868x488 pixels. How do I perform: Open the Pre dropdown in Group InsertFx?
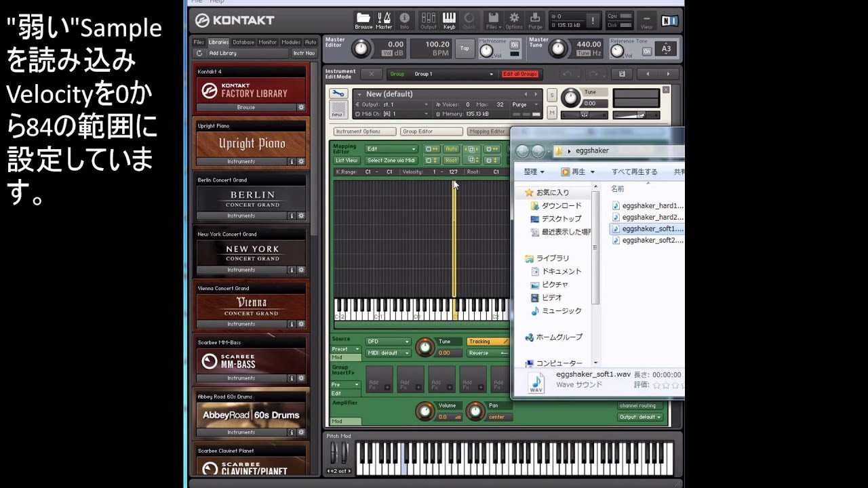coord(346,384)
